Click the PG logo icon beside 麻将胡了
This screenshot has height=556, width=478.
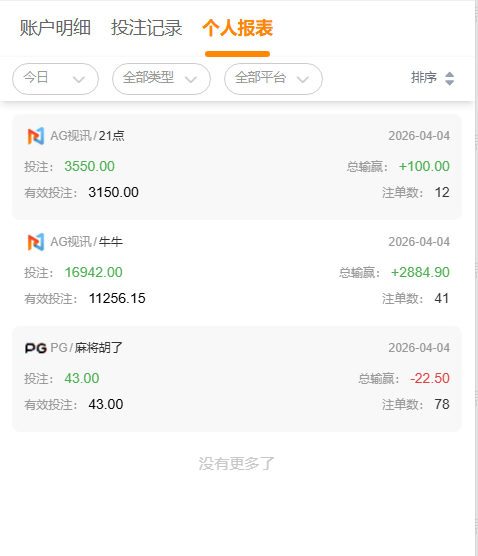tap(36, 348)
